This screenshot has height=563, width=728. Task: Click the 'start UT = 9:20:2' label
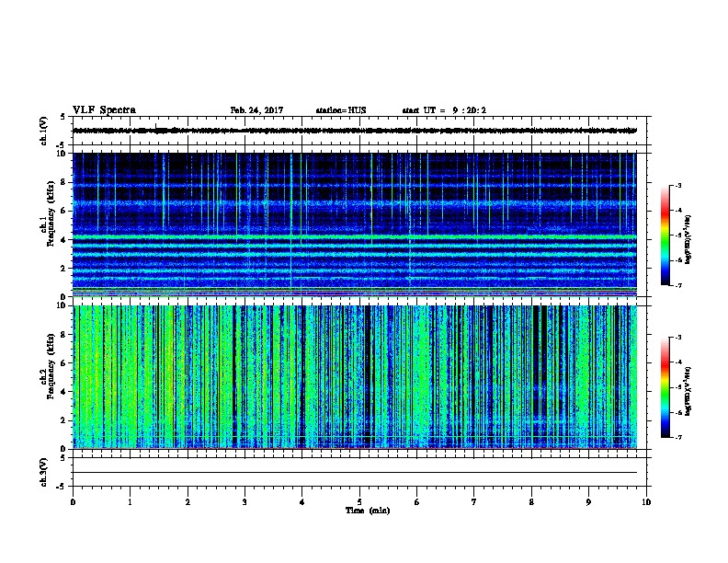444,110
